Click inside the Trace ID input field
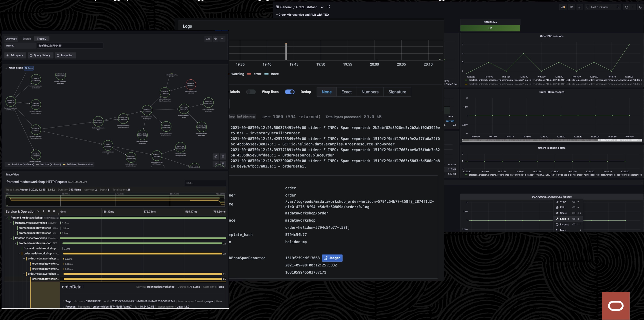The image size is (644, 320). [x=70, y=46]
